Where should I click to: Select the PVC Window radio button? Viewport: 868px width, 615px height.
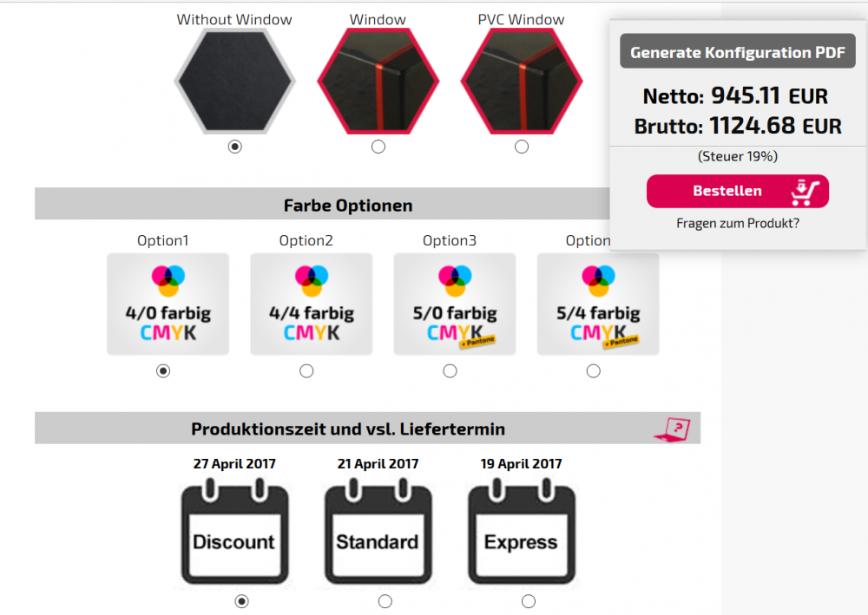click(522, 147)
